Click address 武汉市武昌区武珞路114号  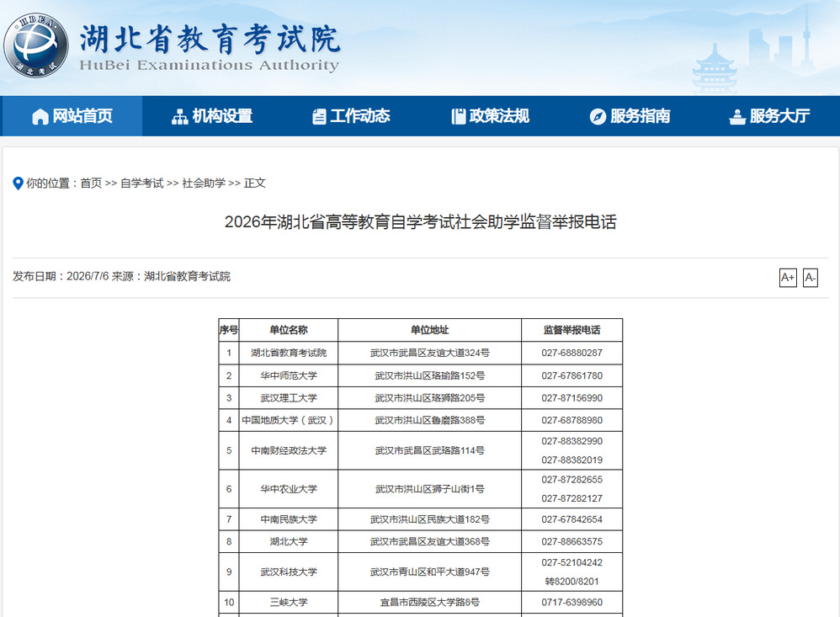click(x=429, y=451)
